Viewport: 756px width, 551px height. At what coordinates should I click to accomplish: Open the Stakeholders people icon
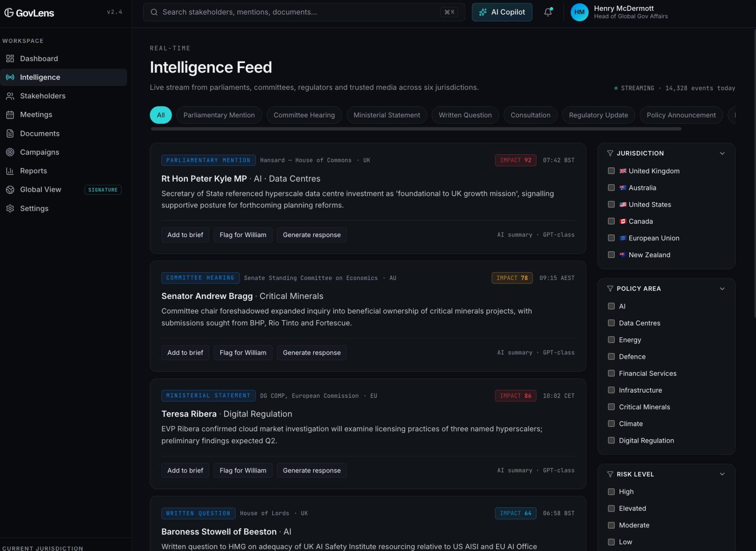pos(10,96)
